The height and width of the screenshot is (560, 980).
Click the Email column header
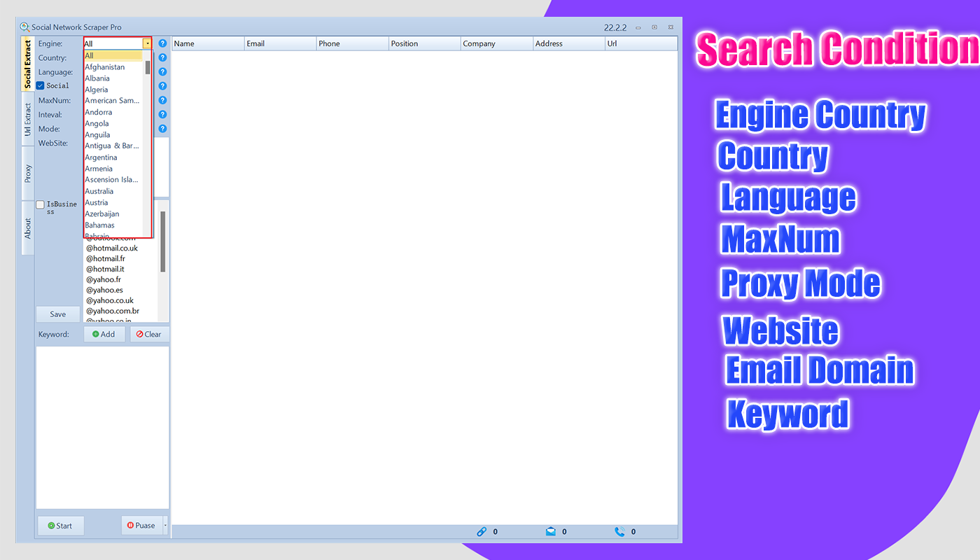coord(280,43)
